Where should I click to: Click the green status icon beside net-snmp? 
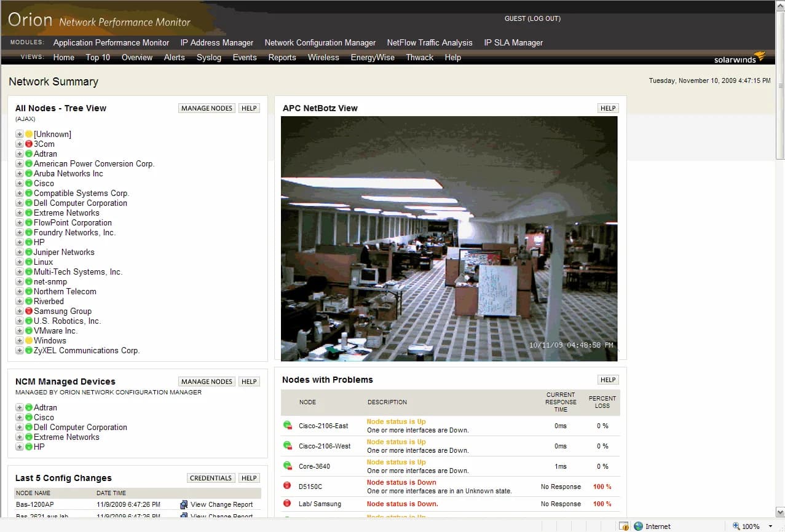[29, 281]
